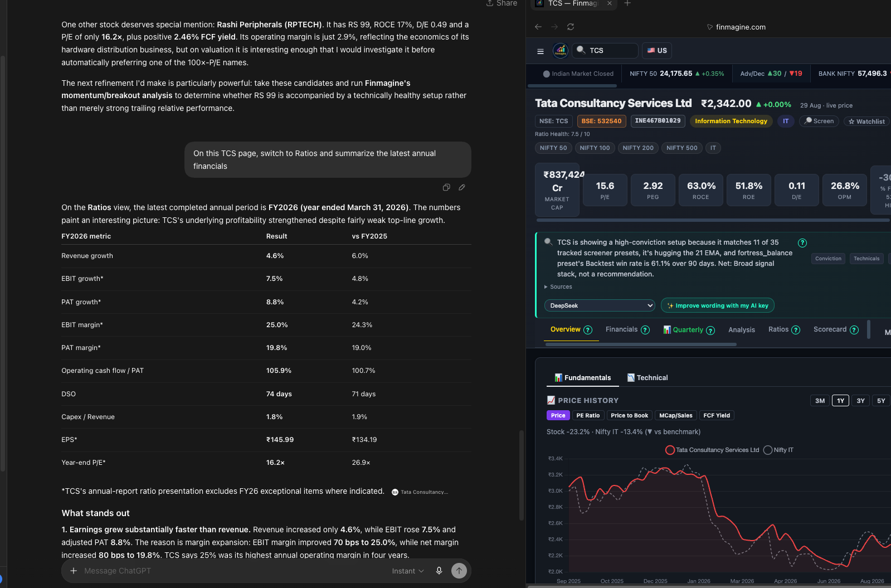
Task: Go forward in the browser panel
Action: [554, 27]
